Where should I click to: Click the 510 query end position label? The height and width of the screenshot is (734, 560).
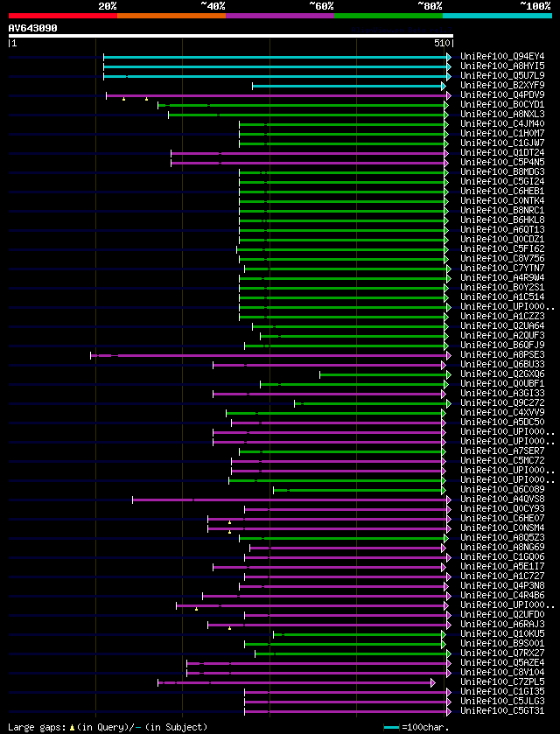pyautogui.click(x=443, y=44)
